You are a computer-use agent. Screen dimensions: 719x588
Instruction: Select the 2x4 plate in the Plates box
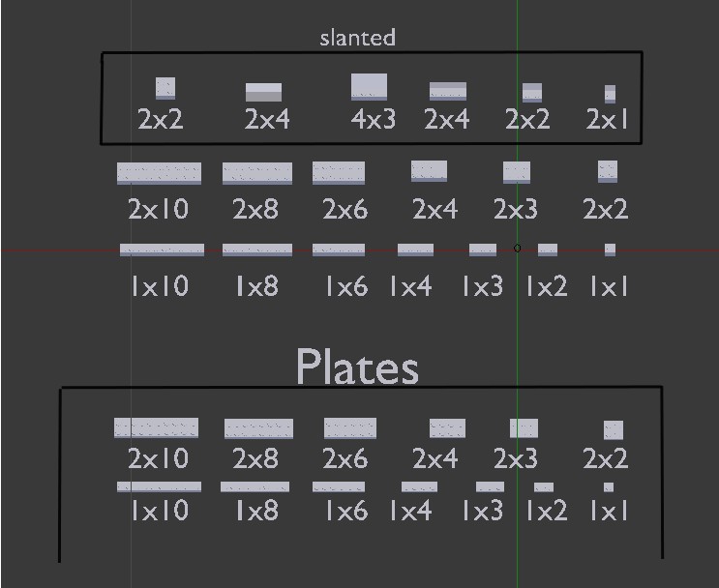(x=447, y=427)
